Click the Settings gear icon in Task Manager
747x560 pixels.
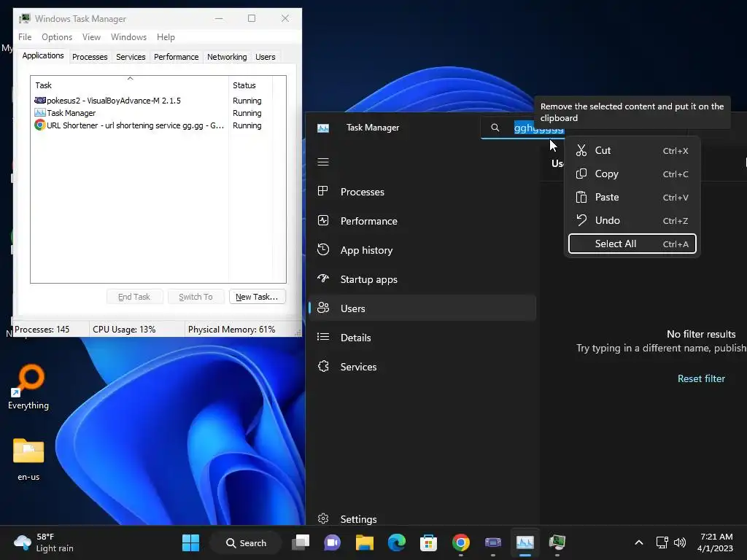[x=323, y=518]
